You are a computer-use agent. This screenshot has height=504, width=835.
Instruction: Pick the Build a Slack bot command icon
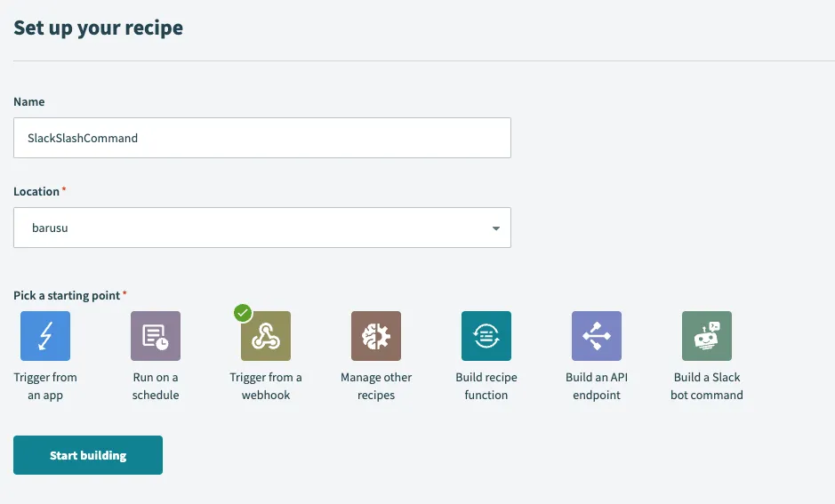[x=707, y=336]
